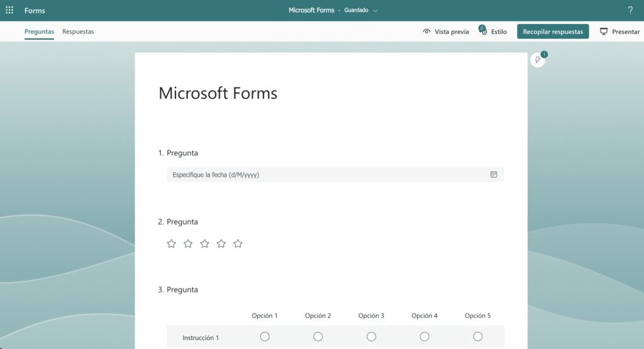Click the Presentar screen icon
The height and width of the screenshot is (349, 644).
pos(603,31)
